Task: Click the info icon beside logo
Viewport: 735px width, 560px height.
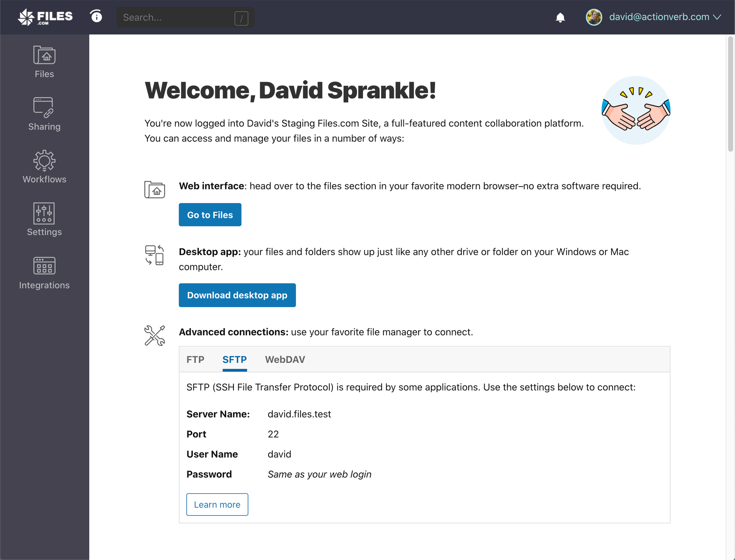Action: (96, 16)
